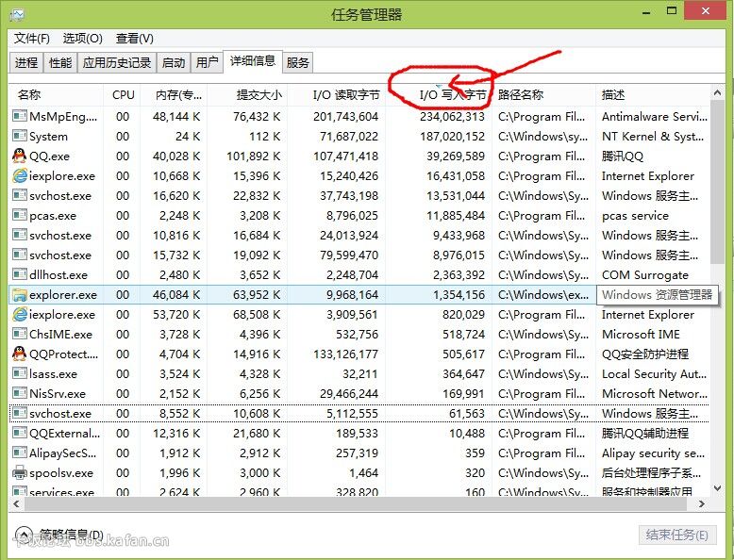Click the svchost.exe icon with 15,732 K memory
Image resolution: width=734 pixels, height=560 pixels.
(20, 255)
